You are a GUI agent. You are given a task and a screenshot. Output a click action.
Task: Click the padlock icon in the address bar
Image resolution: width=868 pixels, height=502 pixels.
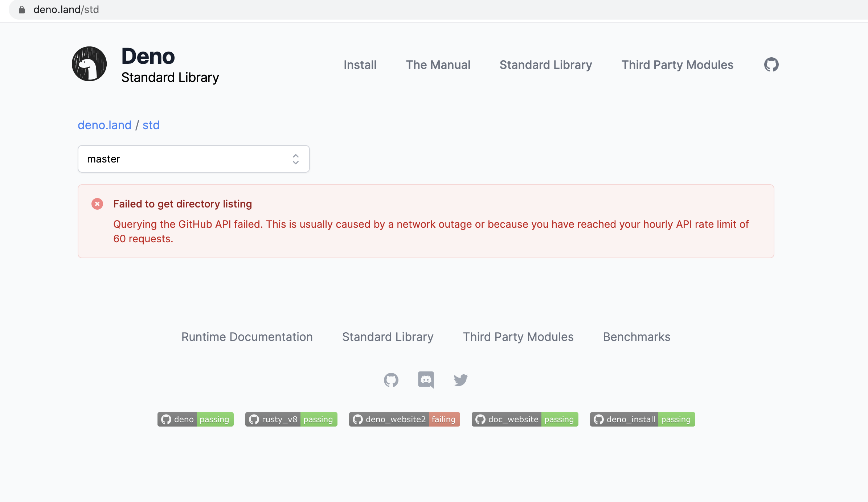22,10
